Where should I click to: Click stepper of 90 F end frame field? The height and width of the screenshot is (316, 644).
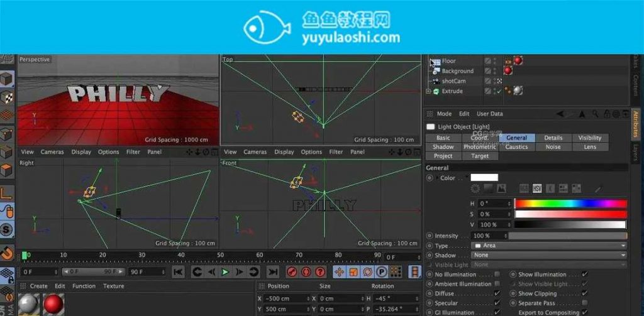coord(163,271)
